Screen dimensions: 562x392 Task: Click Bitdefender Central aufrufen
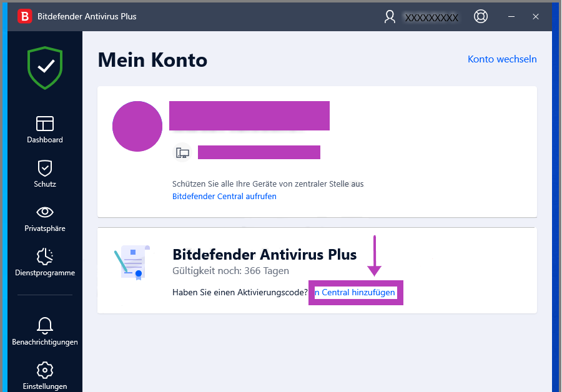click(x=224, y=196)
